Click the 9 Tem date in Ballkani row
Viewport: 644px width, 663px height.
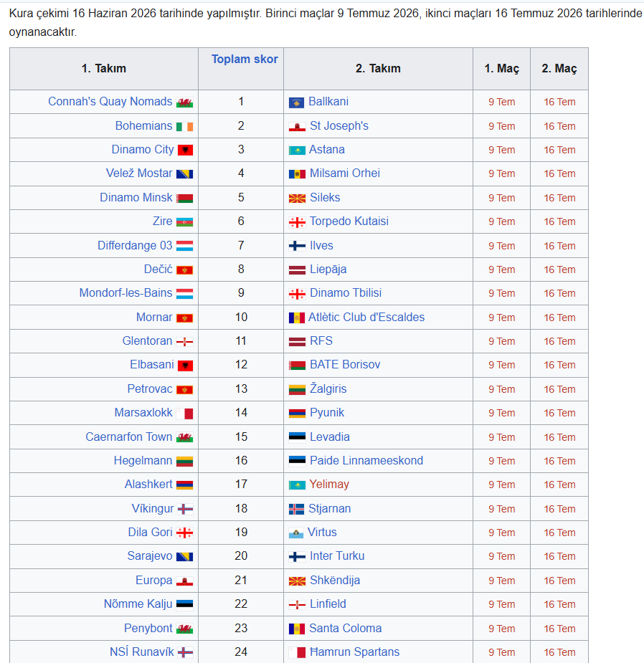[501, 102]
